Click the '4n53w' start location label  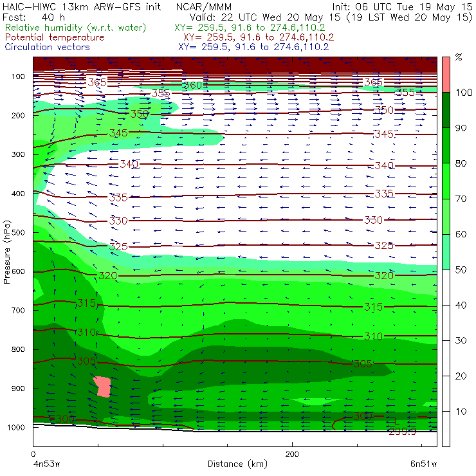[47, 464]
